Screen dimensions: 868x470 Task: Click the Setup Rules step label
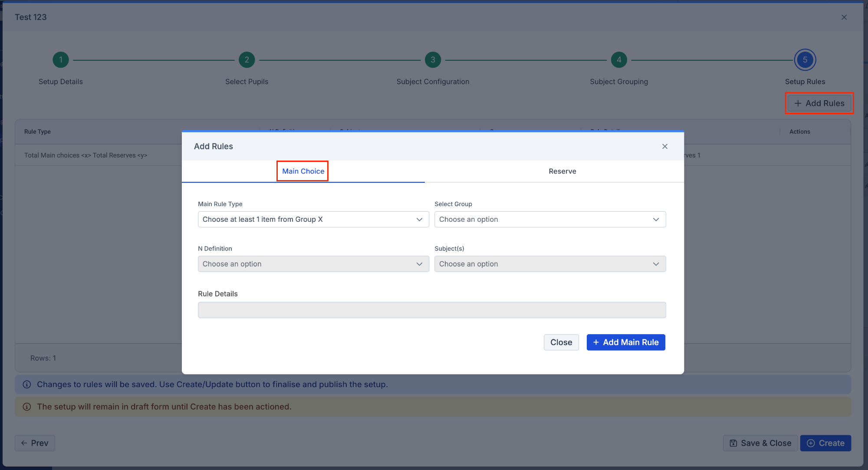coord(805,82)
